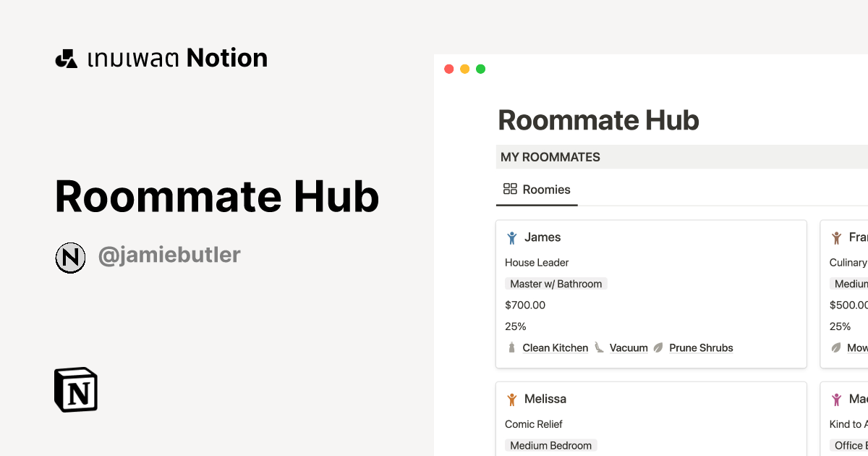Click the blue person icon on James's card
This screenshot has width=868, height=456.
coord(512,237)
